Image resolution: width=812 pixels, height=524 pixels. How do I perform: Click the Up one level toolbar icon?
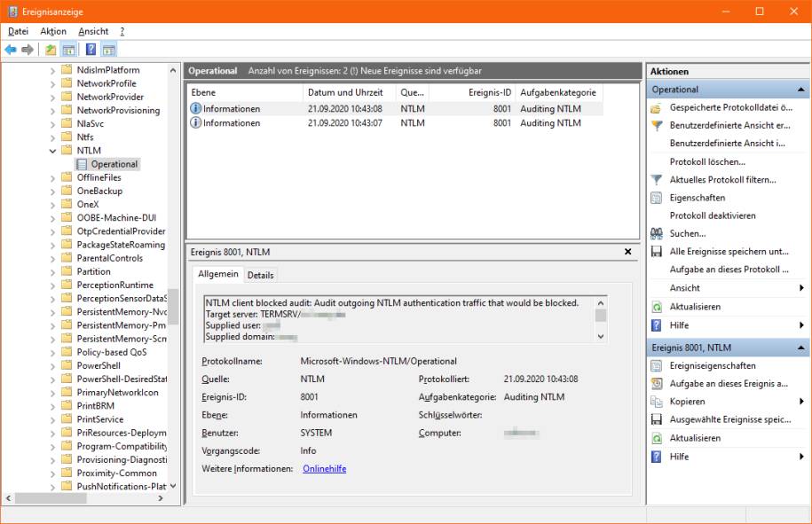(x=51, y=50)
